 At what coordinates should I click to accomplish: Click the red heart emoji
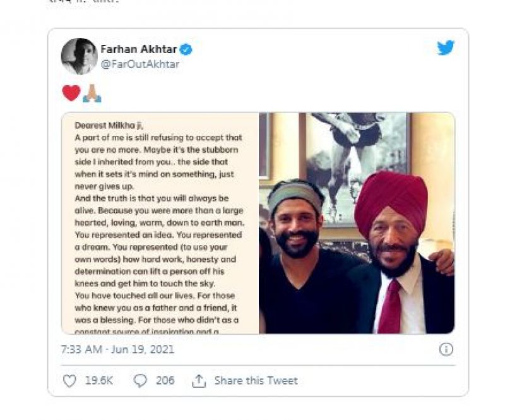point(71,93)
